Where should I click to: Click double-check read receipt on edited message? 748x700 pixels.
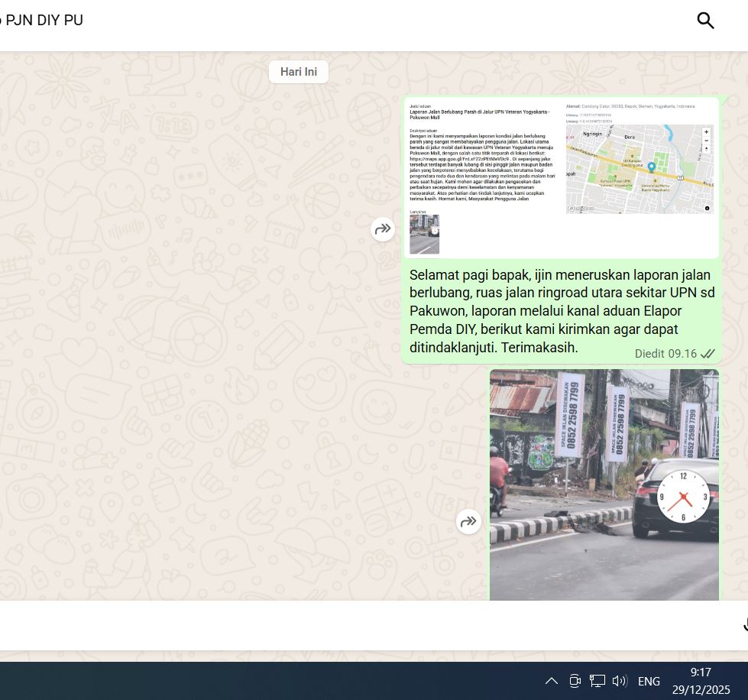click(708, 354)
